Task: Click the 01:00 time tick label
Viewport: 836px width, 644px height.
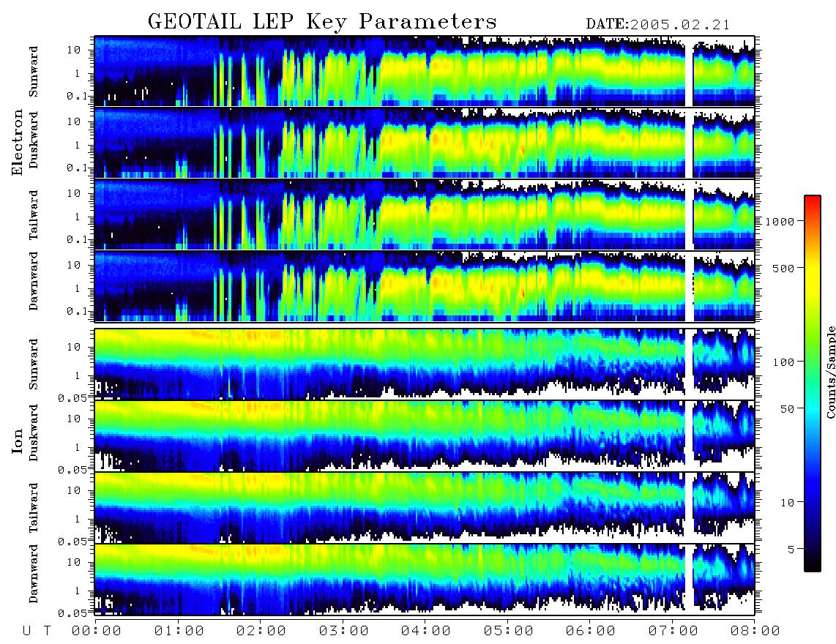Action: (179, 631)
